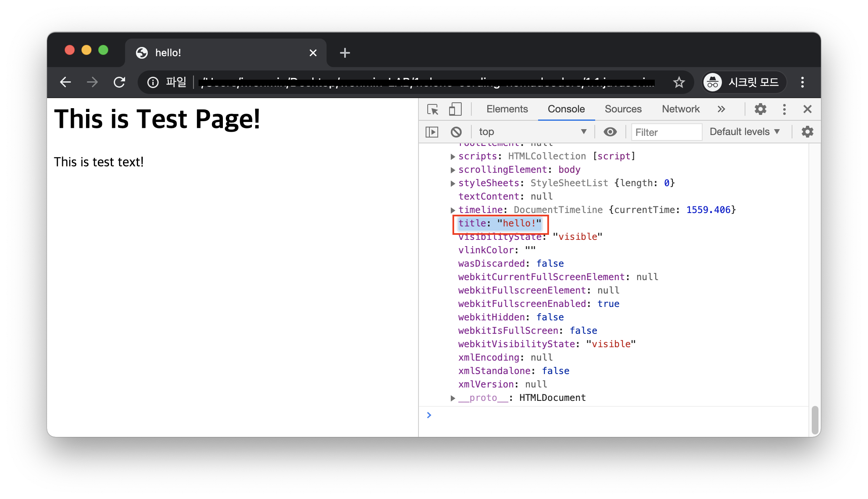Expand the scripts HTMLCollection entry
The height and width of the screenshot is (499, 868).
coord(453,156)
